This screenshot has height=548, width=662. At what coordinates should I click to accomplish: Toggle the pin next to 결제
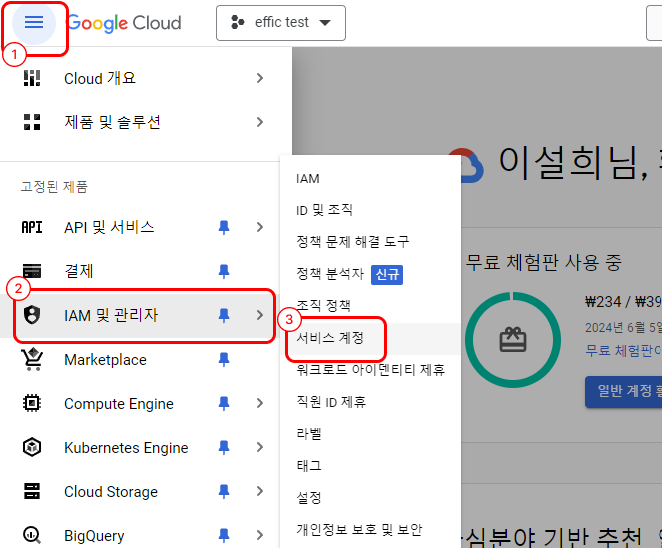224,271
